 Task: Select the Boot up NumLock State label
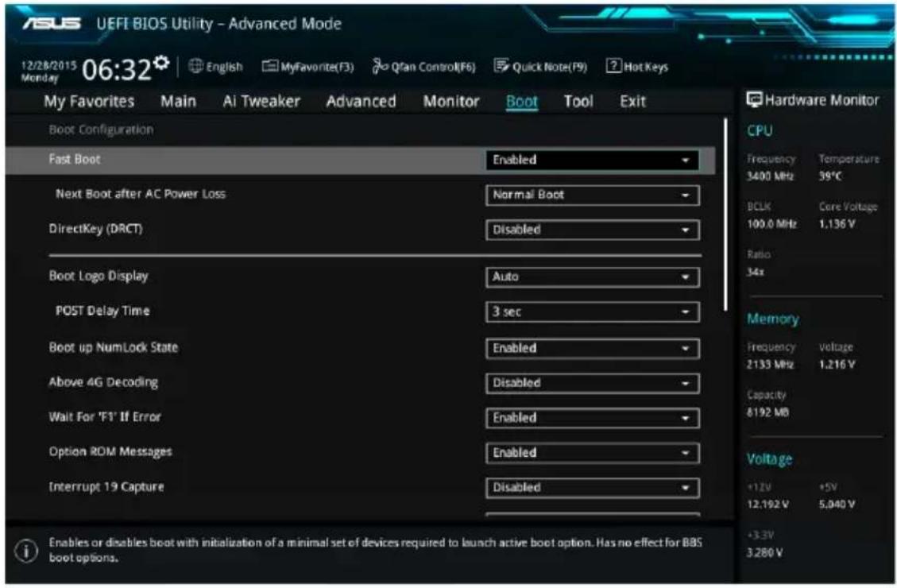(x=114, y=348)
